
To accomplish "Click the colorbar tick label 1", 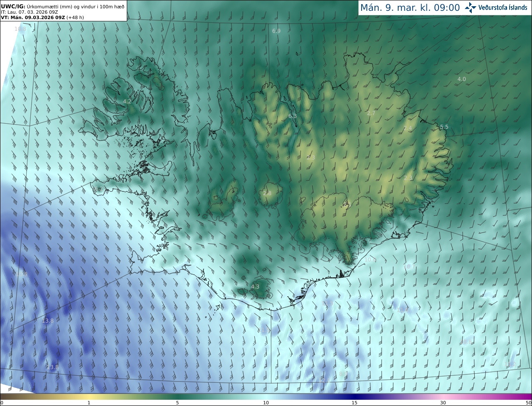I will [89, 403].
